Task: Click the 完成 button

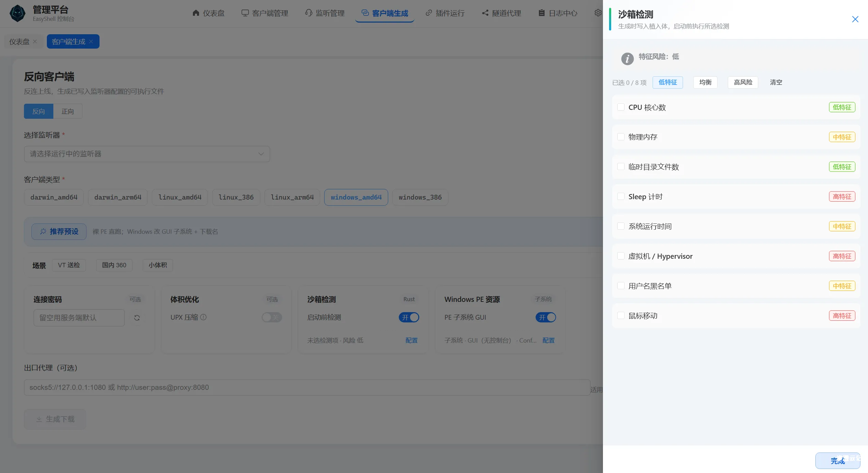Action: (838, 461)
